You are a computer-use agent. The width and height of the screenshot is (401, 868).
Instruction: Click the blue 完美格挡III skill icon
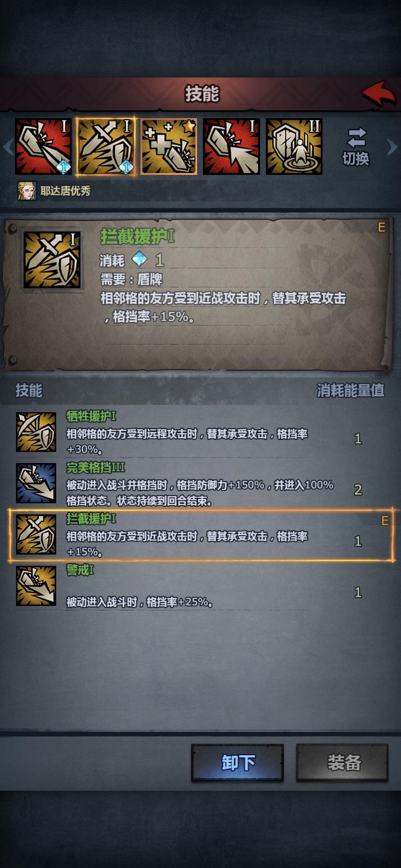(x=36, y=483)
